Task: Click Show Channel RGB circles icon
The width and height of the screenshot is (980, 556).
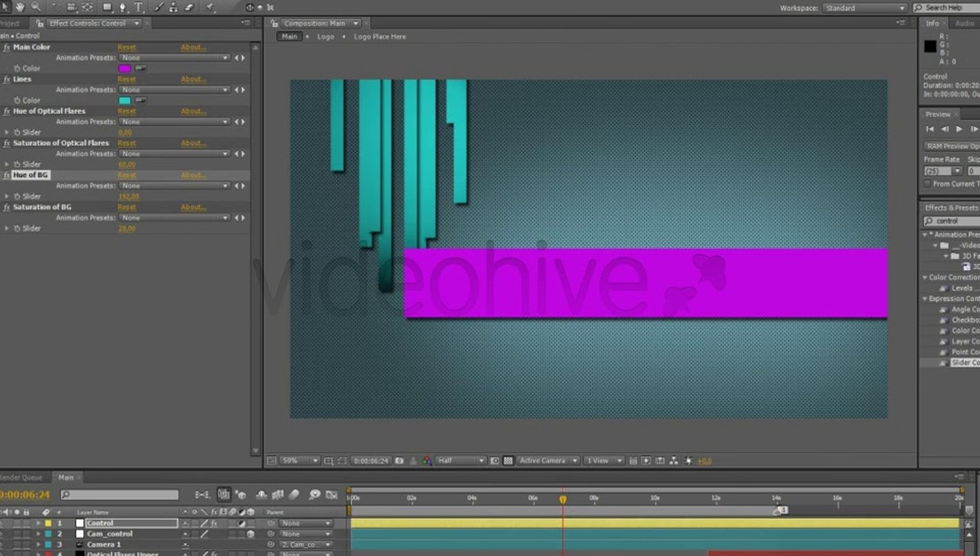Action: point(427,460)
